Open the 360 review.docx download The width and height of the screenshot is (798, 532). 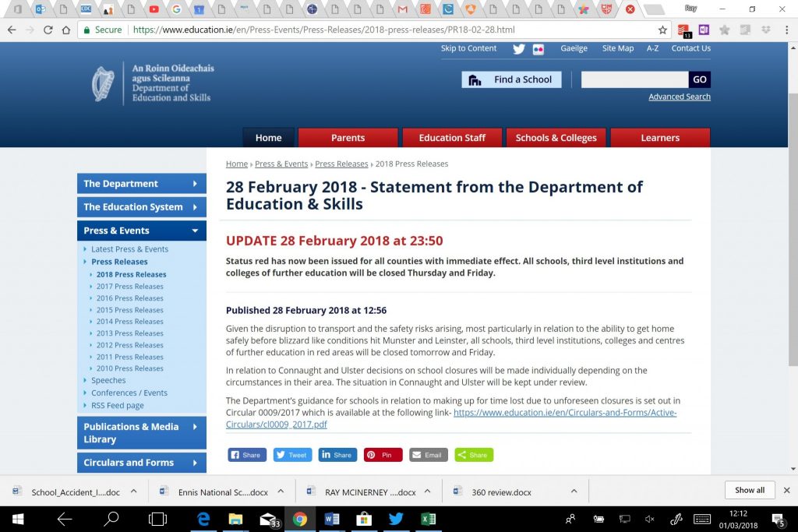tap(501, 492)
